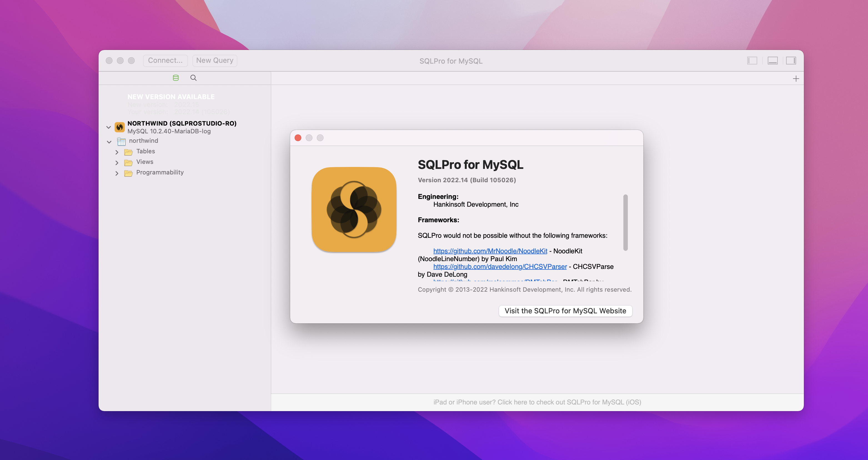Click the large SQLPro app logo
This screenshot has height=460, width=868.
tap(354, 209)
